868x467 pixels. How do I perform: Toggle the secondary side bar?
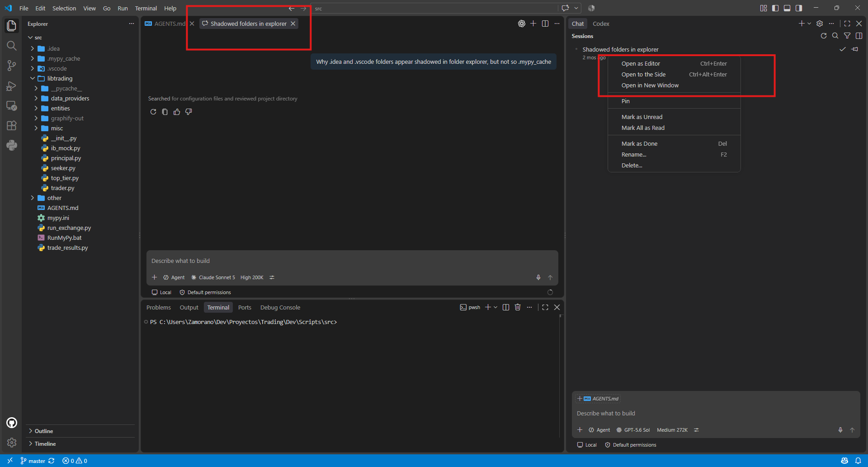coord(799,8)
